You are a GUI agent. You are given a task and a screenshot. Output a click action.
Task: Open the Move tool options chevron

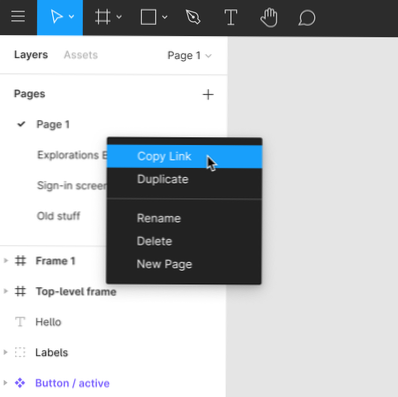(72, 17)
